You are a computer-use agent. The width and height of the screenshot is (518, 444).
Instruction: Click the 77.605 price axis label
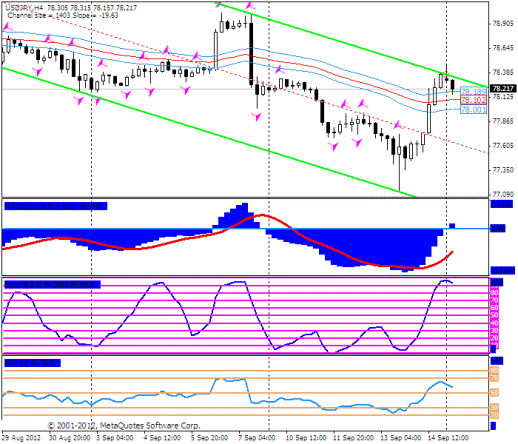tap(503, 146)
